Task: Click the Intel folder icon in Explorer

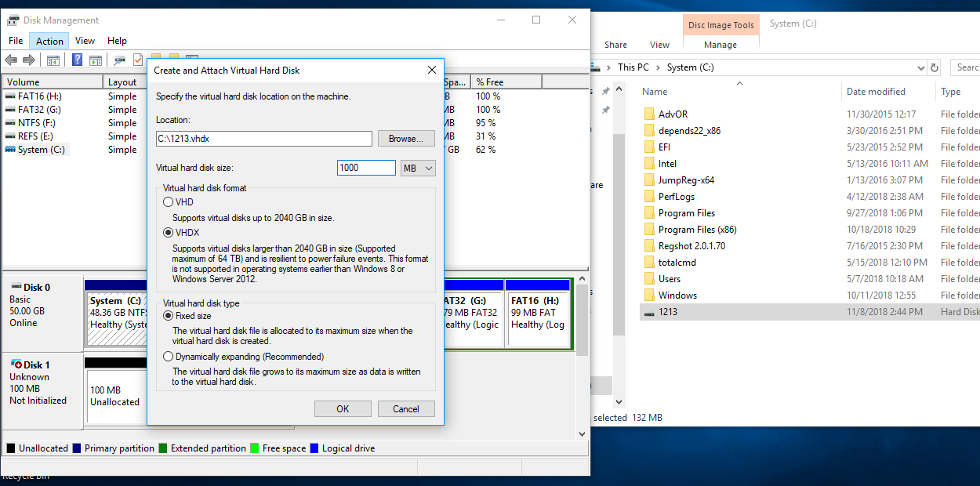Action: tap(648, 163)
